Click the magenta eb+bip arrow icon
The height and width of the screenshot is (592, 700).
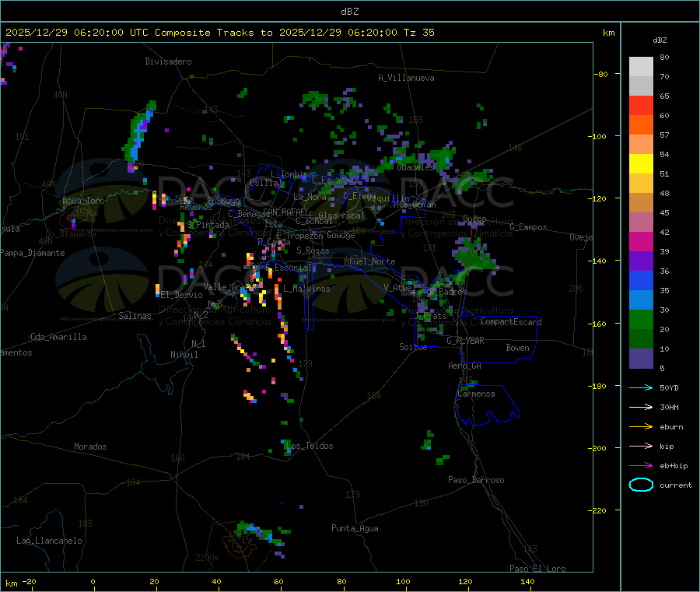point(641,466)
